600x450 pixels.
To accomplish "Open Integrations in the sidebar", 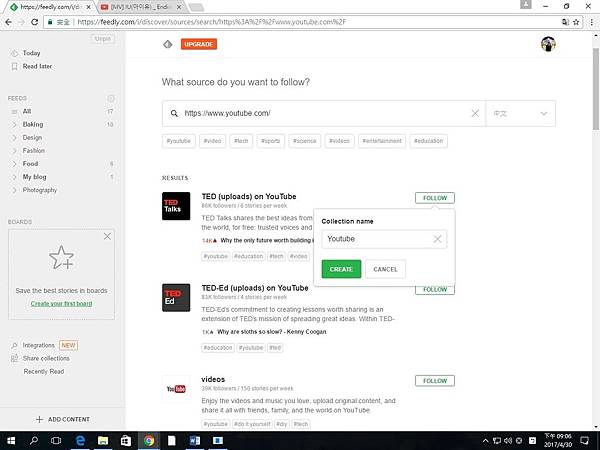I will point(39,345).
